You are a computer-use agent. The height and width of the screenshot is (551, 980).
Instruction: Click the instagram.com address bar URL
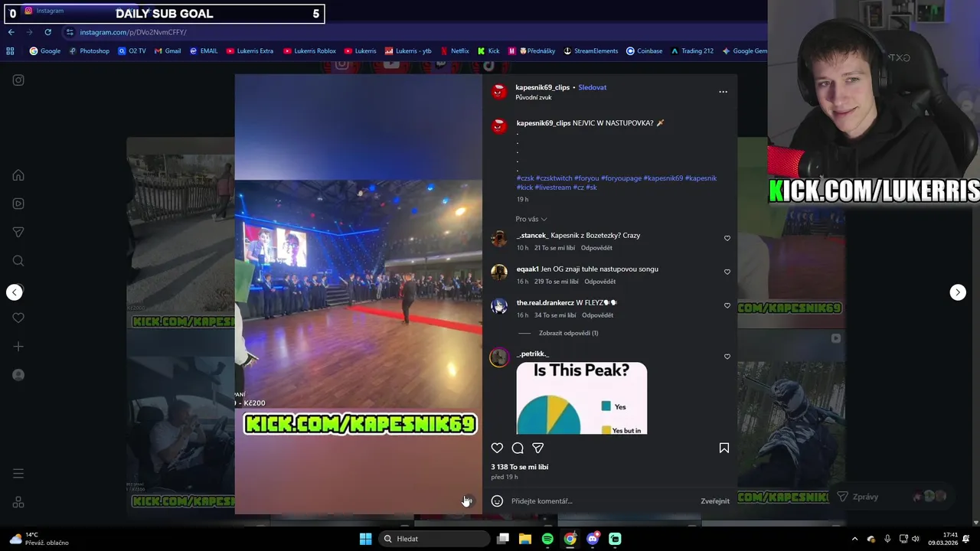tap(133, 32)
